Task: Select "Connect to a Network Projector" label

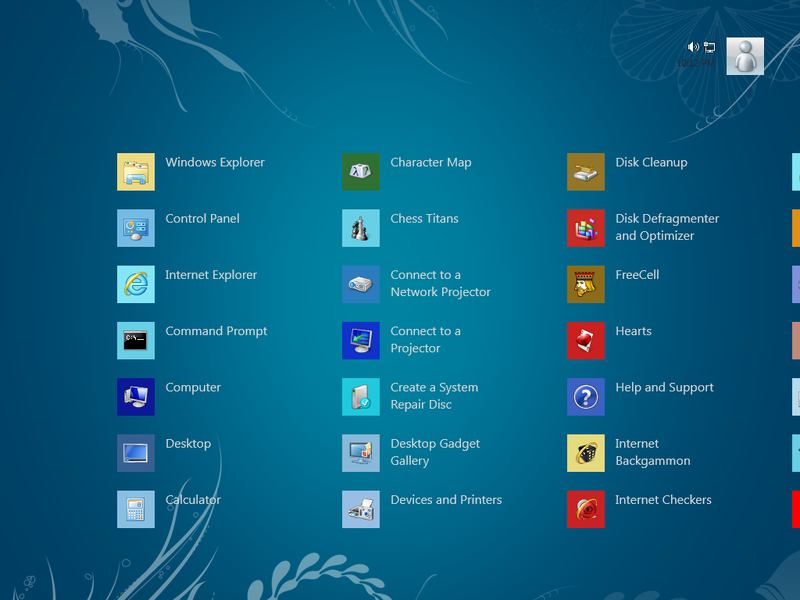Action: tap(440, 283)
